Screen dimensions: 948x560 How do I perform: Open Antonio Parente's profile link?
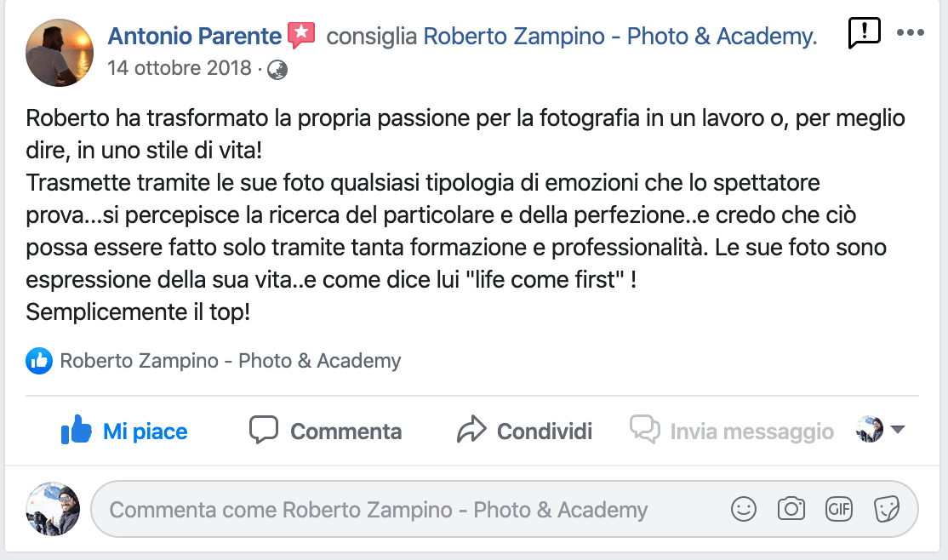pos(195,37)
